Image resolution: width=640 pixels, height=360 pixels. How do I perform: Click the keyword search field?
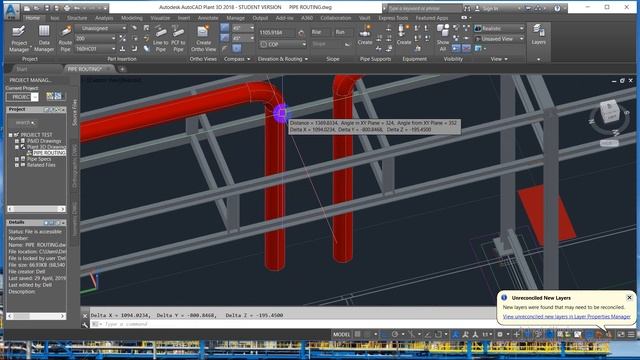click(424, 8)
